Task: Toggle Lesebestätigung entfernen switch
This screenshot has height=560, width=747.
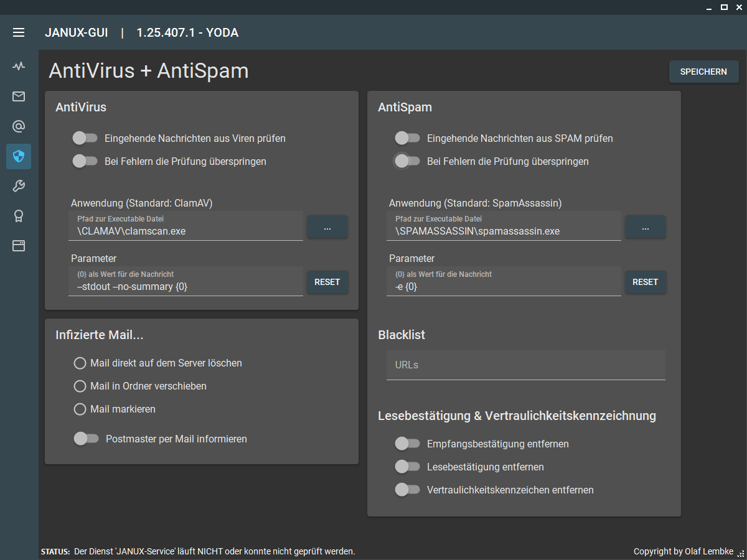Action: click(408, 467)
